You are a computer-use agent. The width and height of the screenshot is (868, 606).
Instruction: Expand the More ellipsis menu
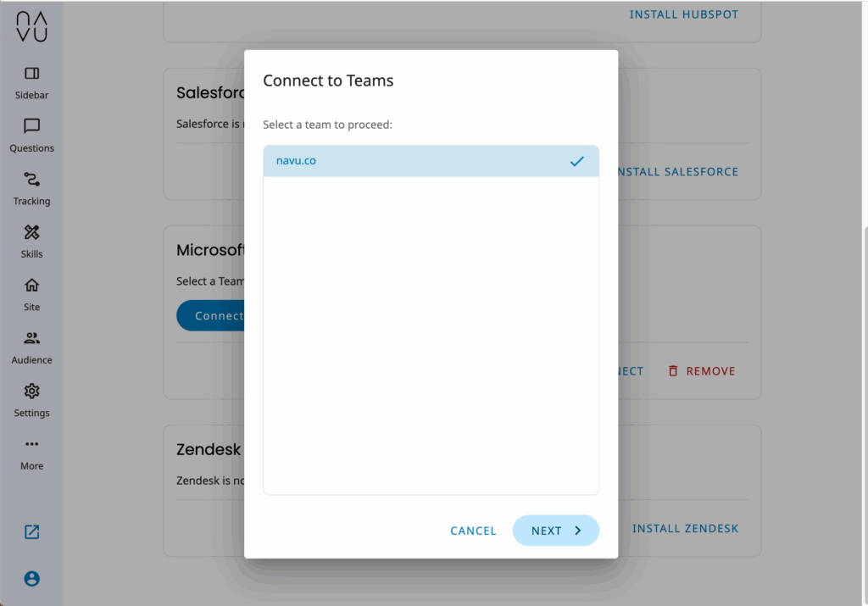tap(31, 444)
